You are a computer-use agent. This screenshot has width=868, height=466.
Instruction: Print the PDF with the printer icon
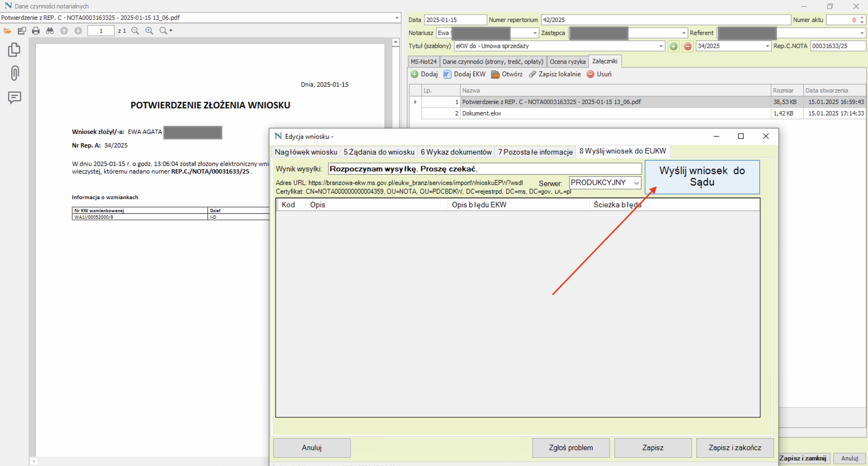coord(36,31)
